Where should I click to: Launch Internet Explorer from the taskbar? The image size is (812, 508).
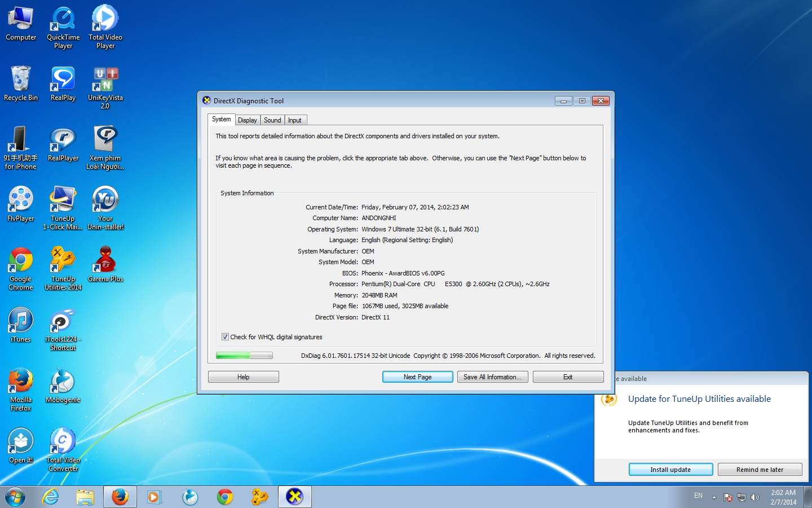(51, 497)
